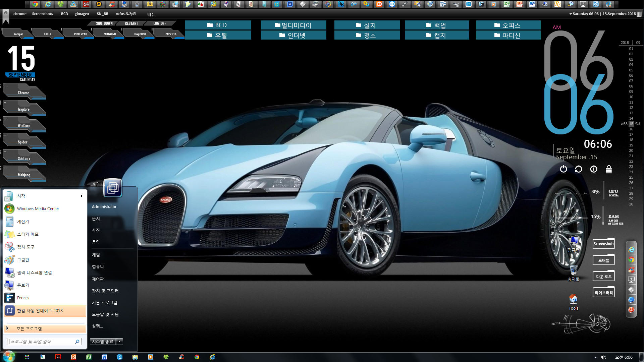Expand the Chrome launcher plus sign
This screenshot has width=644, height=362.
tap(5, 86)
